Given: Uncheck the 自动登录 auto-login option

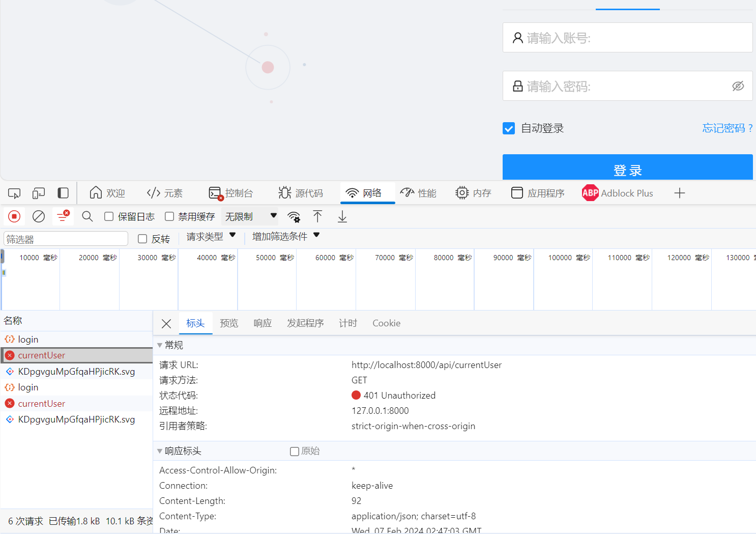Looking at the screenshot, I should pyautogui.click(x=508, y=128).
